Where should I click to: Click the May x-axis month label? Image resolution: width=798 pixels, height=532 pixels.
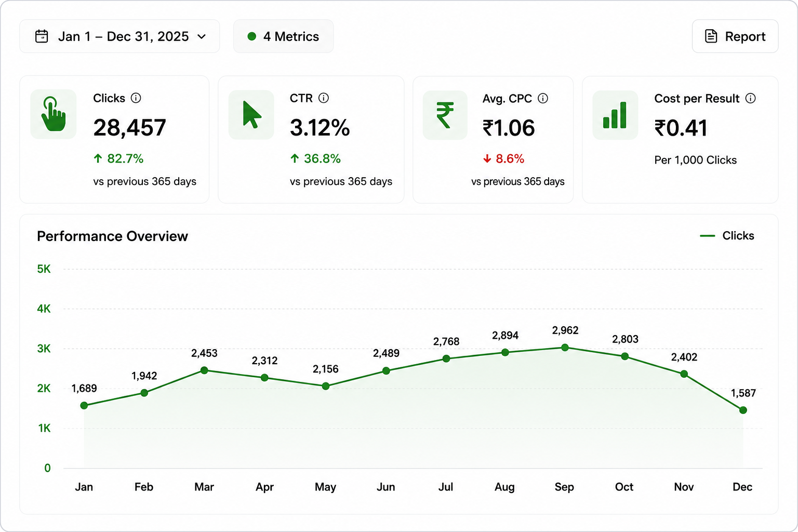(326, 487)
